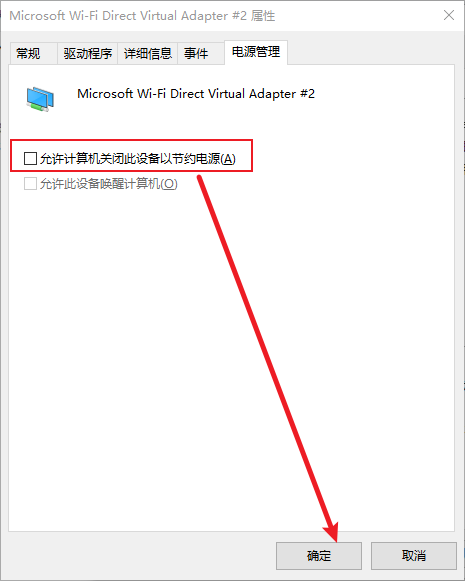Enable 允许计算机关闭此设备以节约电源 checkbox
The height and width of the screenshot is (581, 465).
point(30,158)
